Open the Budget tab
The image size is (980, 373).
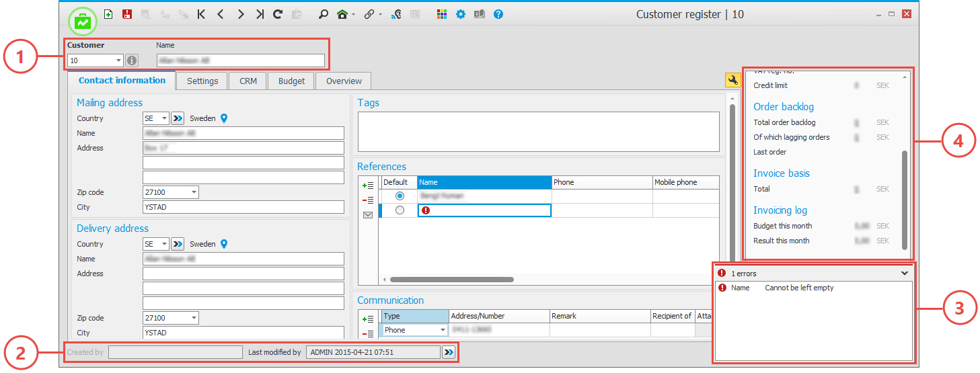[x=291, y=81]
